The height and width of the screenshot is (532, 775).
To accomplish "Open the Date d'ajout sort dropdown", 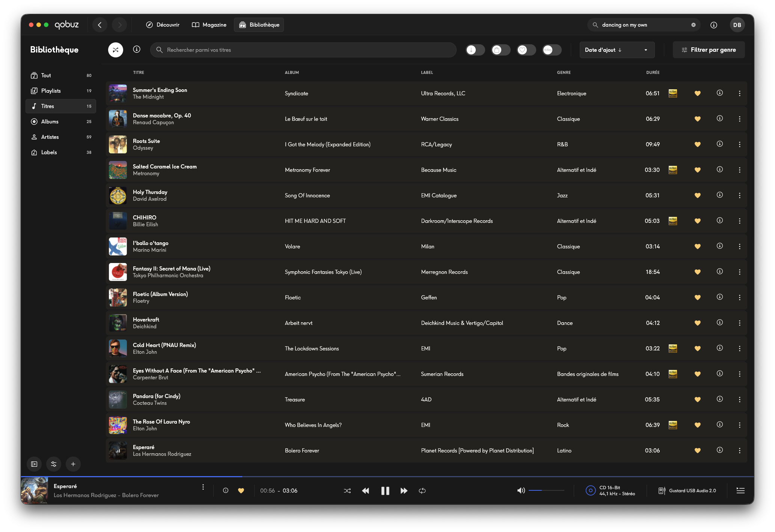I will [x=617, y=50].
